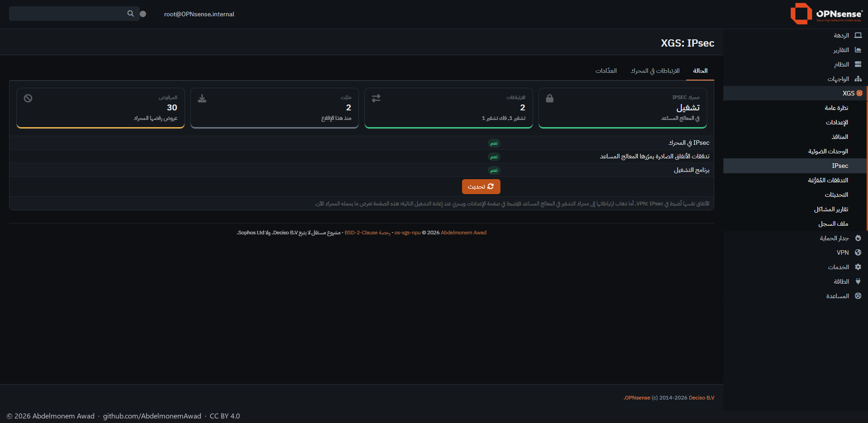Open the العدّادات tab
The image size is (868, 423).
click(x=606, y=71)
